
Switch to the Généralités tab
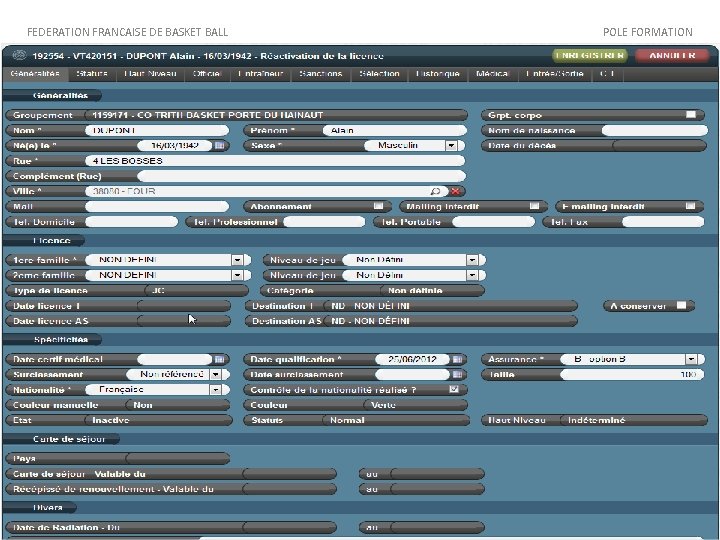coord(35,73)
